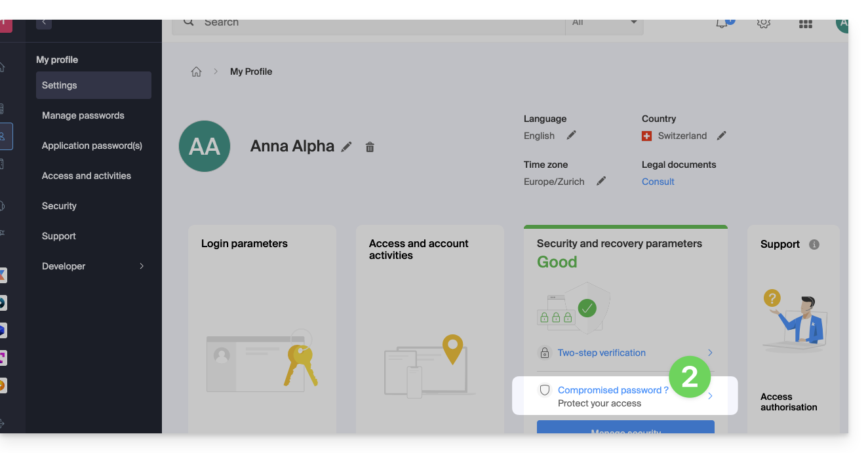Viewport: 868px width, 453px height.
Task: Open the apps grid launcher
Action: [806, 23]
